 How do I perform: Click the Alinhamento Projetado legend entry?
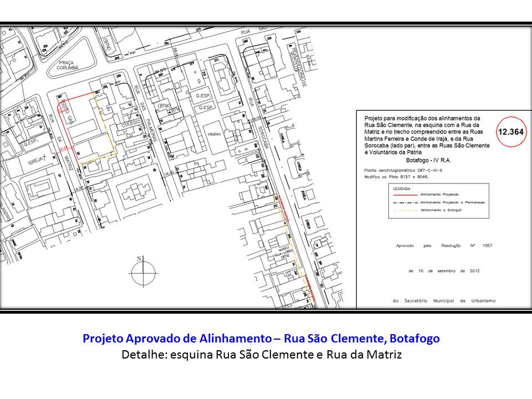click(439, 195)
